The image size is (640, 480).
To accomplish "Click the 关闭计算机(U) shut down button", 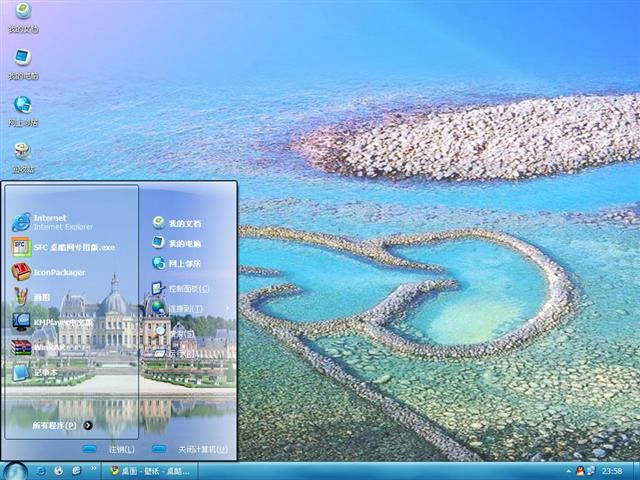I will coord(190,449).
